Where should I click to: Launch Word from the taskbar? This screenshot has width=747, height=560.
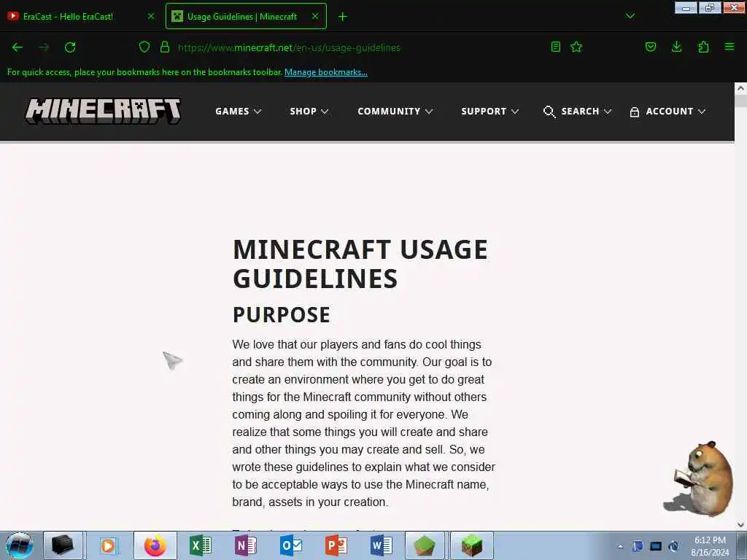point(381,545)
